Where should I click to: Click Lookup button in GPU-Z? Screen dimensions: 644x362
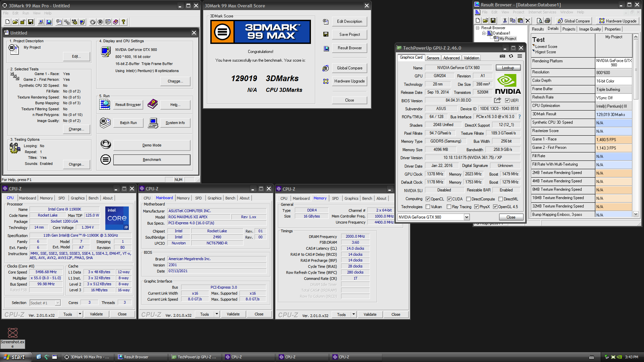pyautogui.click(x=508, y=68)
